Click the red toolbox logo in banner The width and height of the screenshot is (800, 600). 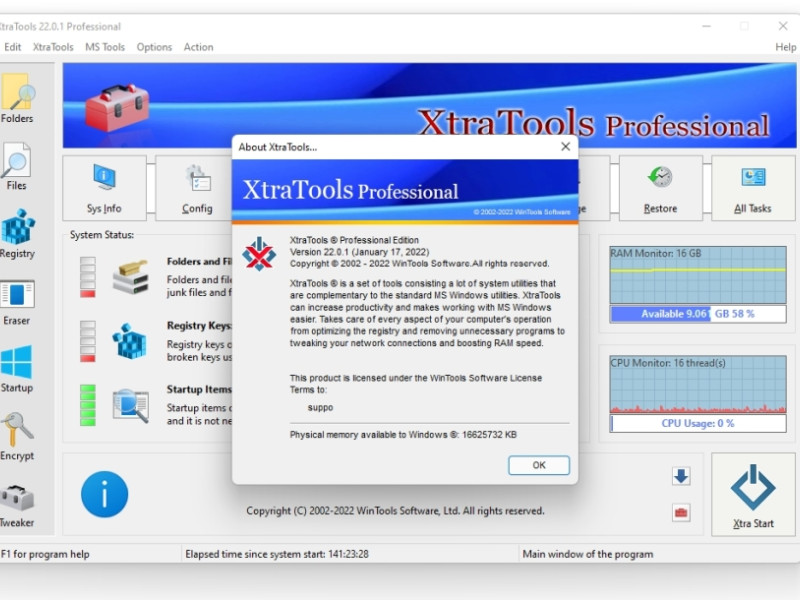coord(117,107)
